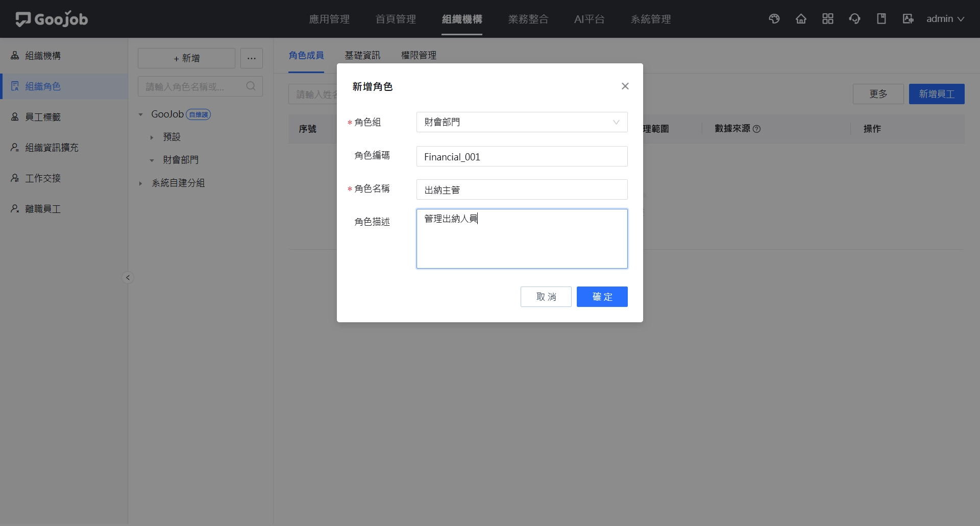Viewport: 980px width, 526px height.
Task: Click the + 新增 button
Action: (186, 58)
